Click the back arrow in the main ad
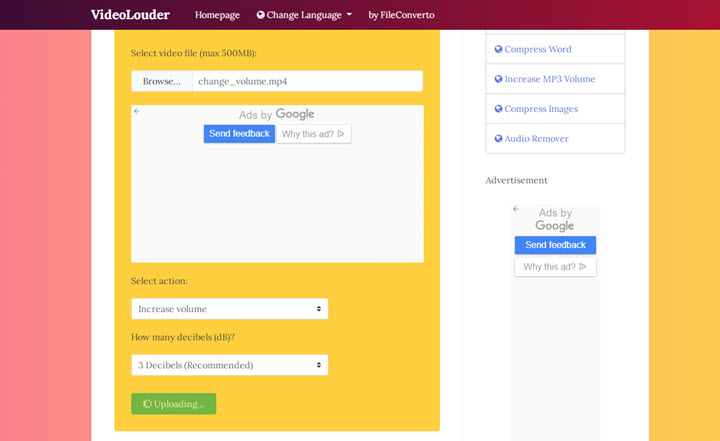Screen dimensions: 720x441 pos(137,111)
